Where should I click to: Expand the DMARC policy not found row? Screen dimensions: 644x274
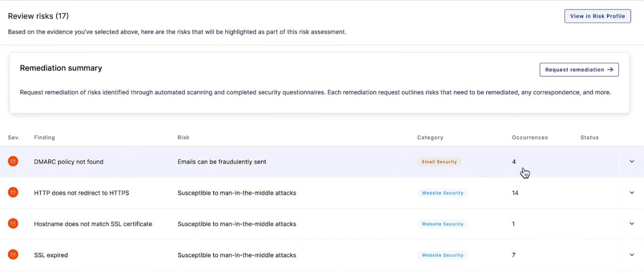[x=631, y=161]
